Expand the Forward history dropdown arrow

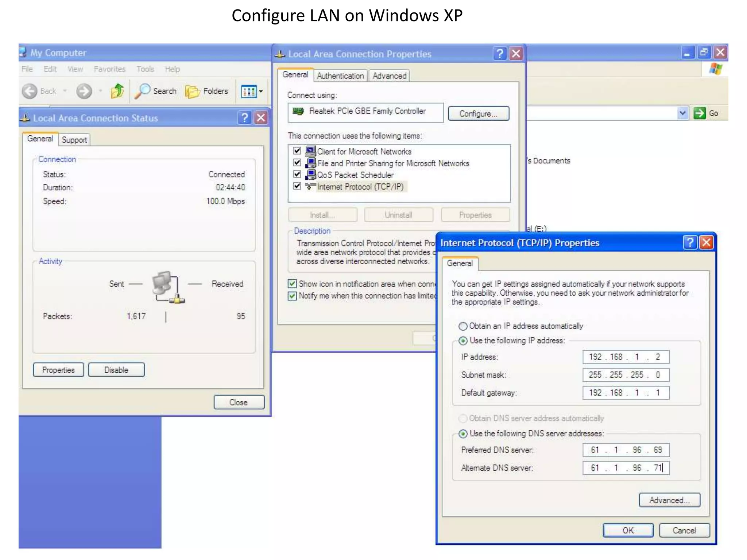tap(100, 91)
